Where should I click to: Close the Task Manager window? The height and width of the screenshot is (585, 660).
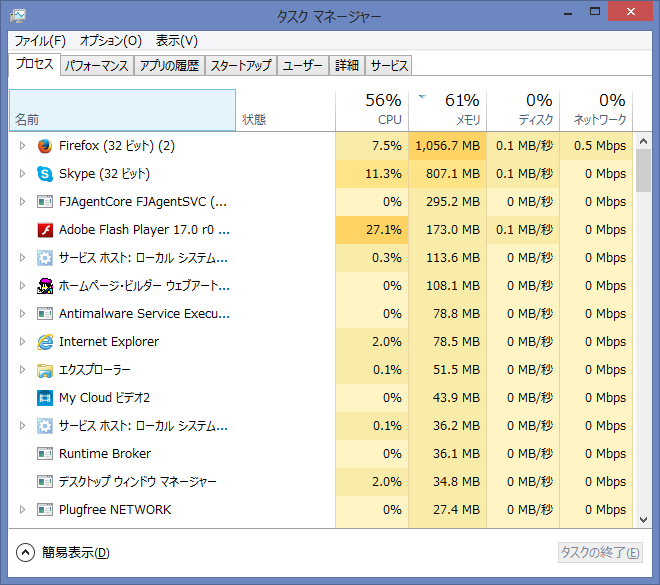630,12
